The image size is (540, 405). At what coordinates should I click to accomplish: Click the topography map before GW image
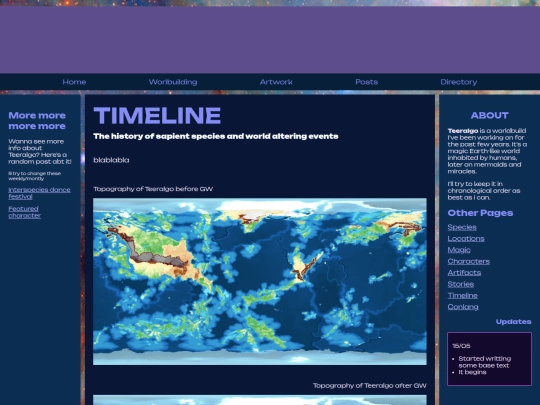(x=260, y=281)
